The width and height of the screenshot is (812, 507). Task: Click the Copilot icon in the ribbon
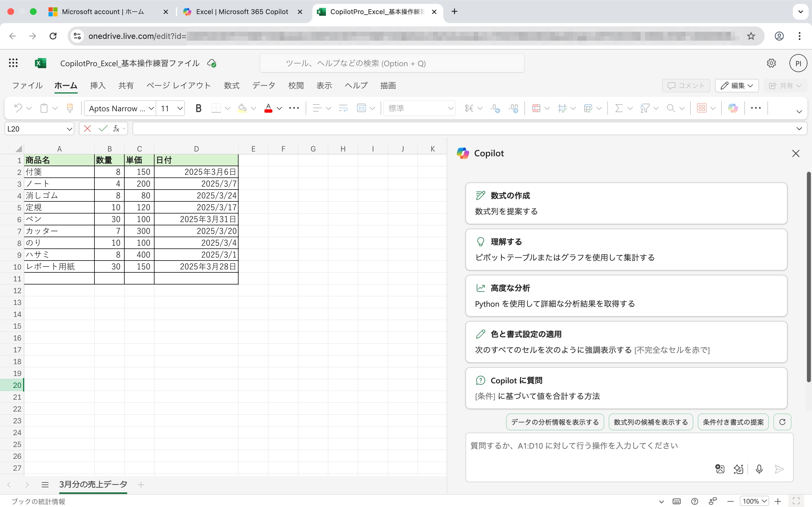[733, 108]
